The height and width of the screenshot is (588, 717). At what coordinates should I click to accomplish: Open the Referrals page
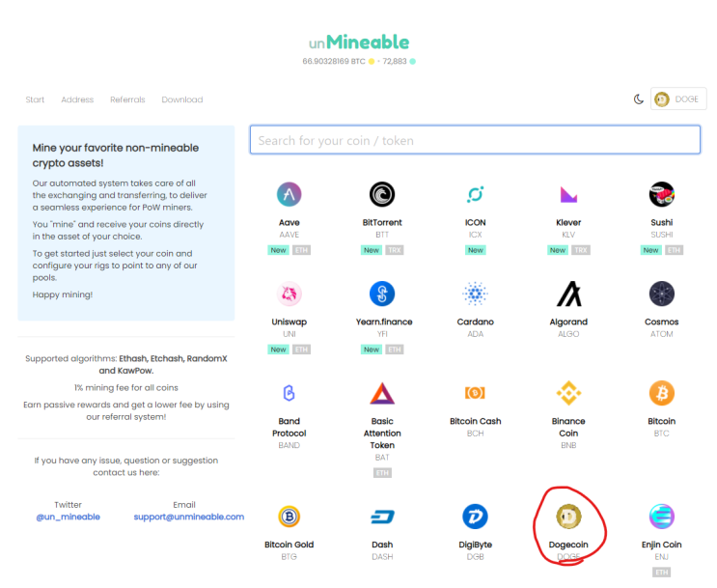127,100
